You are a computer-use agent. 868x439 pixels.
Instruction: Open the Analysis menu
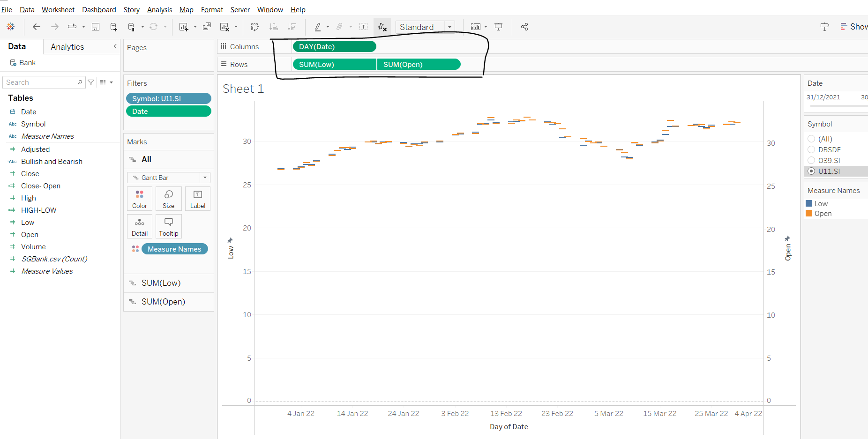(x=159, y=9)
